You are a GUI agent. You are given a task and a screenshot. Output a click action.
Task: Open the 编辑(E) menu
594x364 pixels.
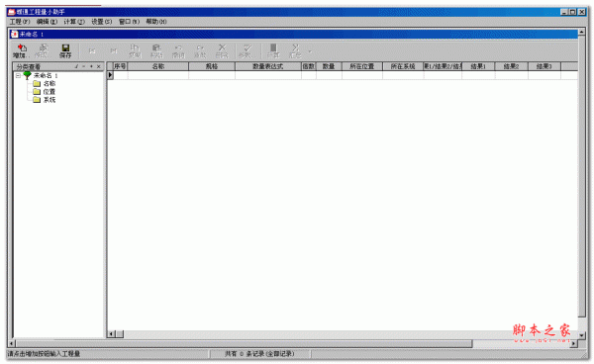47,22
